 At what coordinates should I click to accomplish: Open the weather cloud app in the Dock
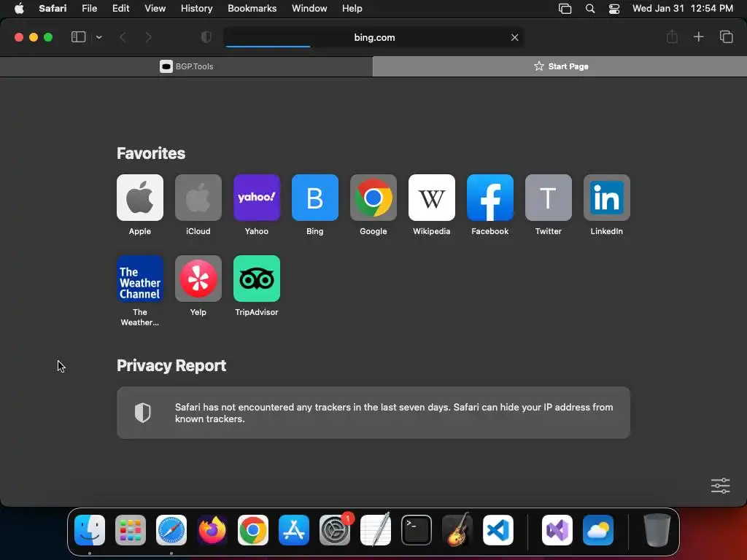[x=598, y=530]
